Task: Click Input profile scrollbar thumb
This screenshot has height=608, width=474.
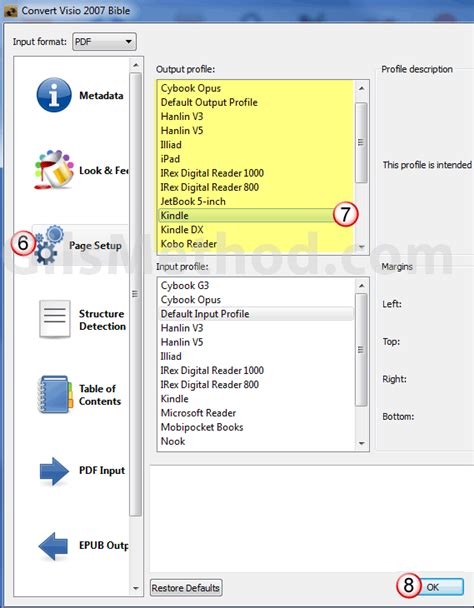Action: coord(362,349)
